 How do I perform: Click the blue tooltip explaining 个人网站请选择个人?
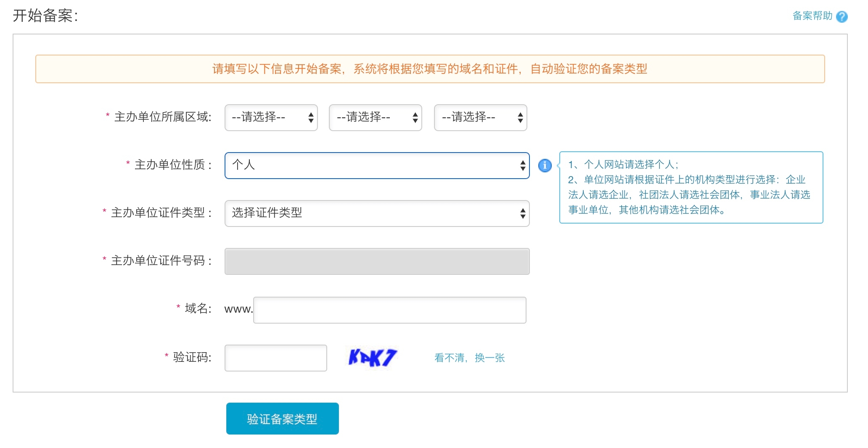691,187
